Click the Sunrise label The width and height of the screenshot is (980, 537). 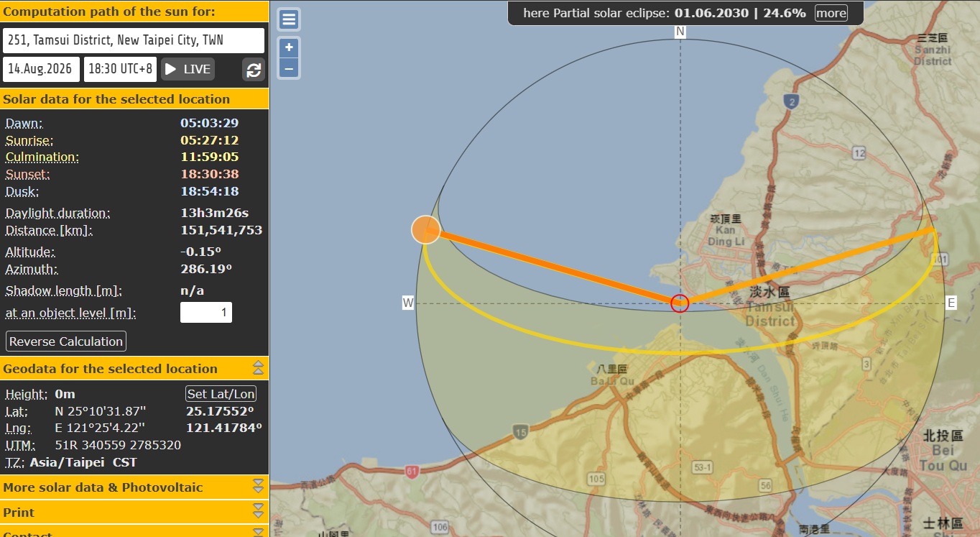tap(29, 140)
